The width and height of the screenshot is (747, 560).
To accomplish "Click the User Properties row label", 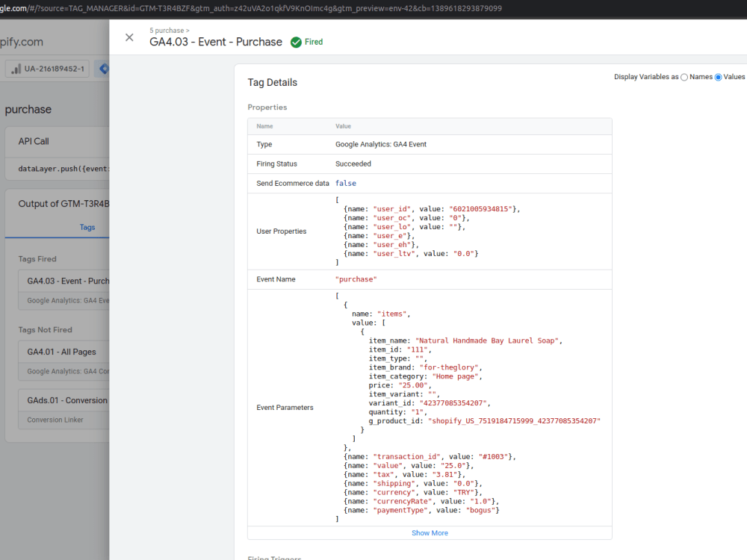I will coord(282,231).
